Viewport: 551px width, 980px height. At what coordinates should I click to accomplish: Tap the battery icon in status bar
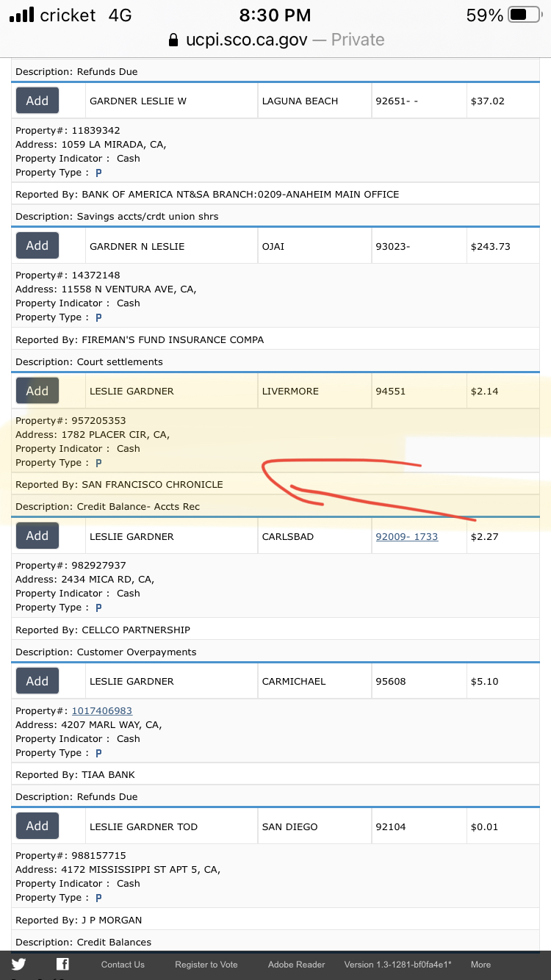(x=525, y=15)
